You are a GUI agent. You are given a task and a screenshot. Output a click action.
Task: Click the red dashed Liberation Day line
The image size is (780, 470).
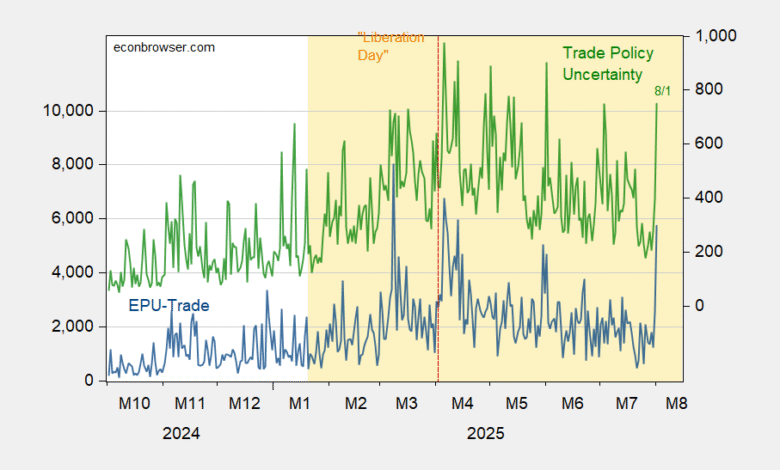click(438, 209)
